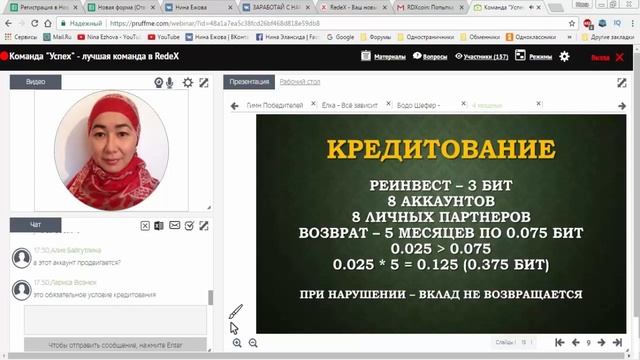640x360 pixels.
Task: Switch to the RedeX browser tab
Action: [352, 7]
